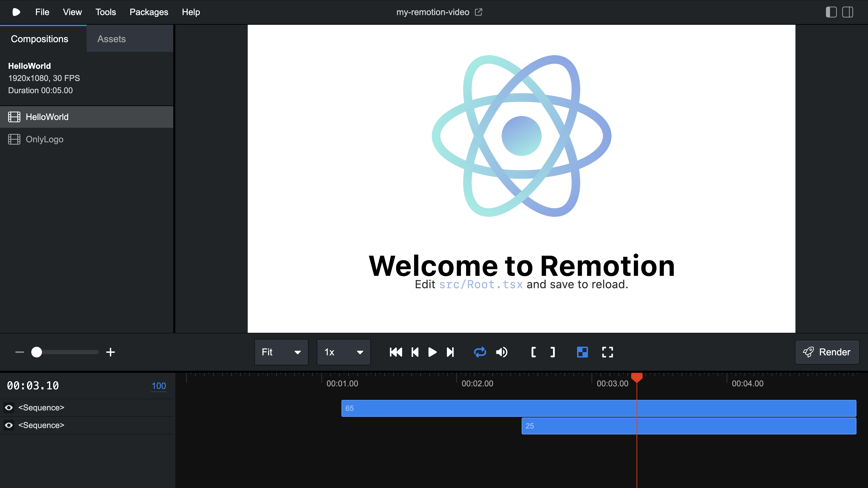
Task: Click the src/Root.tsx text in preview
Action: (x=481, y=285)
